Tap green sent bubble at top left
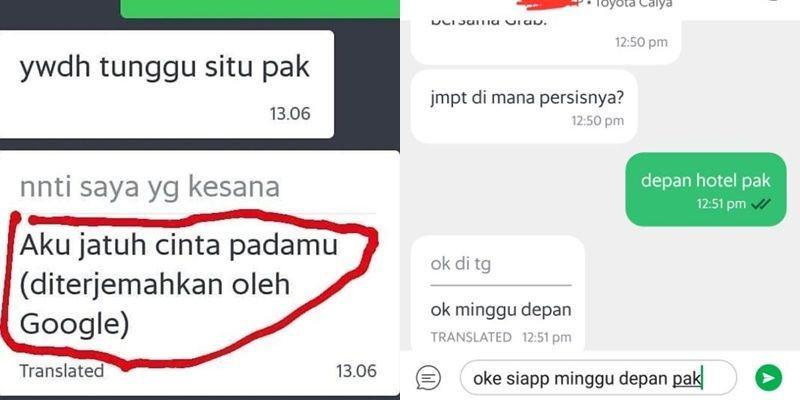The height and width of the screenshot is (400, 800). click(260, 9)
